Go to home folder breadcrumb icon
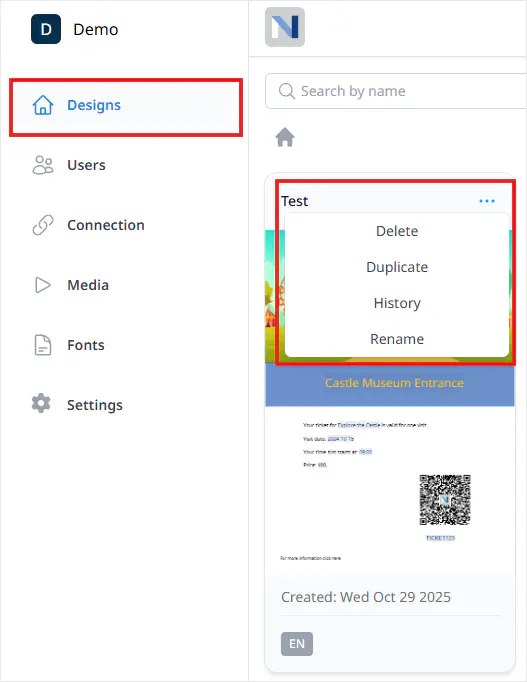The height and width of the screenshot is (682, 527). click(x=285, y=137)
